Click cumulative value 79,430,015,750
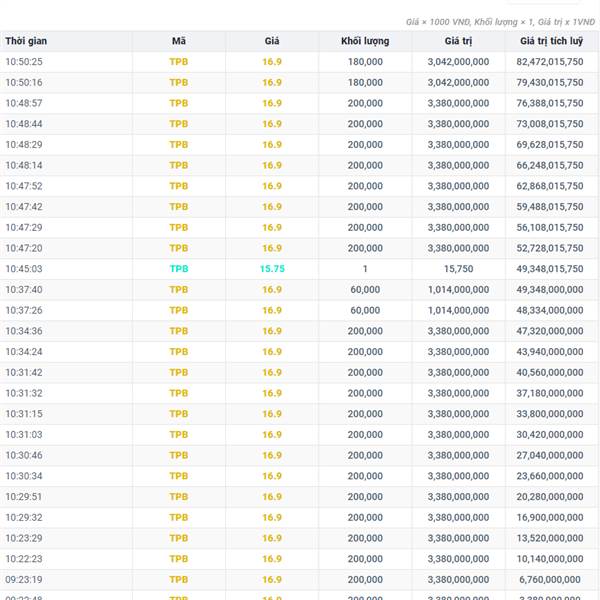This screenshot has width=600, height=600. 550,82
